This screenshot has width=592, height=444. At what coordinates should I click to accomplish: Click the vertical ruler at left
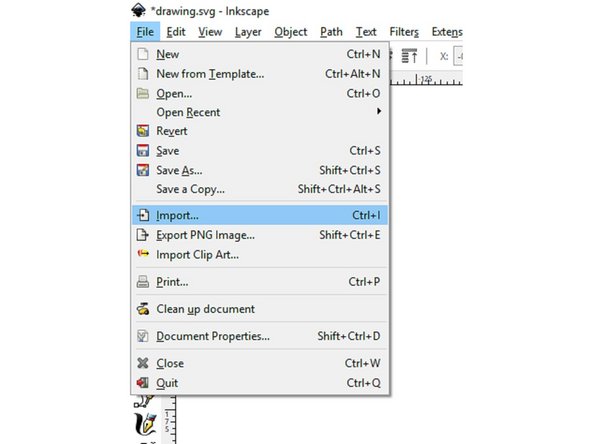pyautogui.click(x=168, y=420)
